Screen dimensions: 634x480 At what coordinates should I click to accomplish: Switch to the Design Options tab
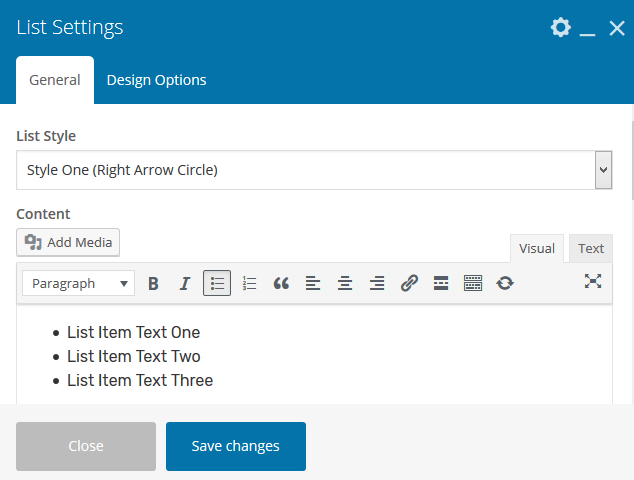click(156, 80)
